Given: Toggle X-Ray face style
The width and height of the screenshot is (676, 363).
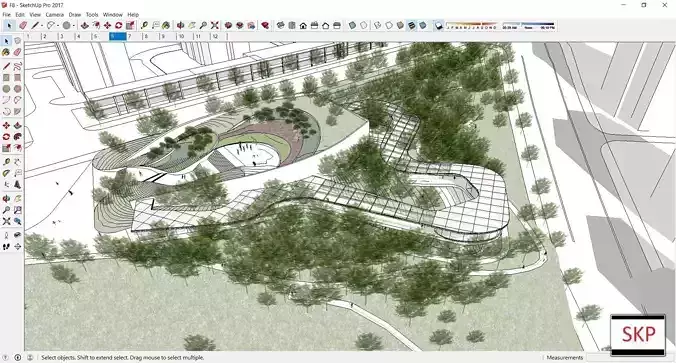Looking at the screenshot, I should click(x=352, y=26).
